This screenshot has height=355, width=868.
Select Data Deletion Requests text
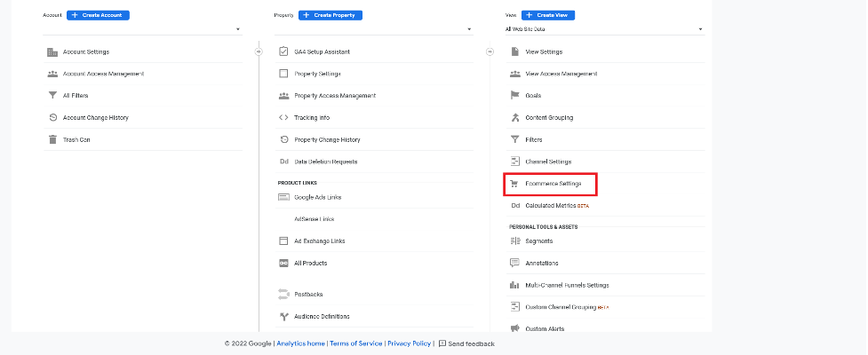click(325, 162)
